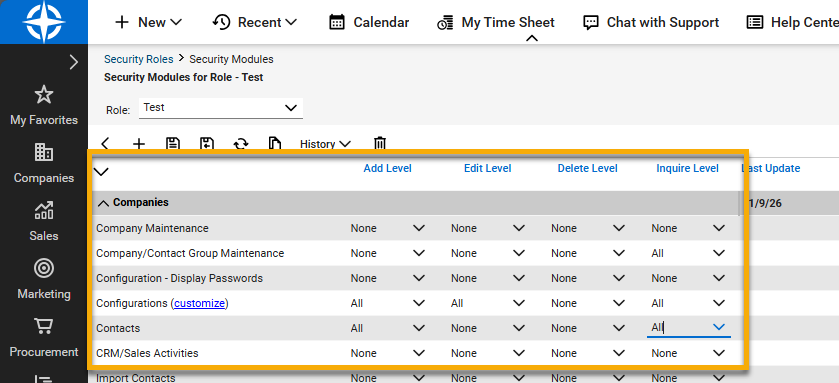Open the Role dropdown showing Test
This screenshot has height=383, width=839.
[220, 108]
